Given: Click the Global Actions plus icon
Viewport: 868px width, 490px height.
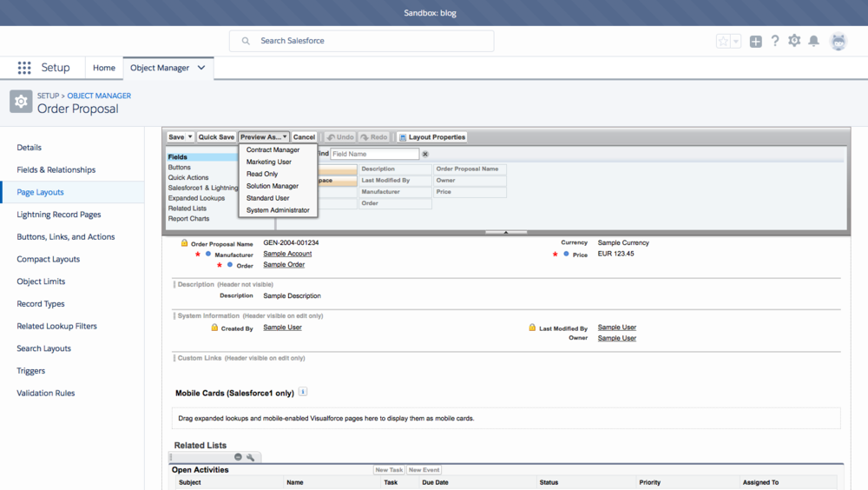Looking at the screenshot, I should (756, 41).
